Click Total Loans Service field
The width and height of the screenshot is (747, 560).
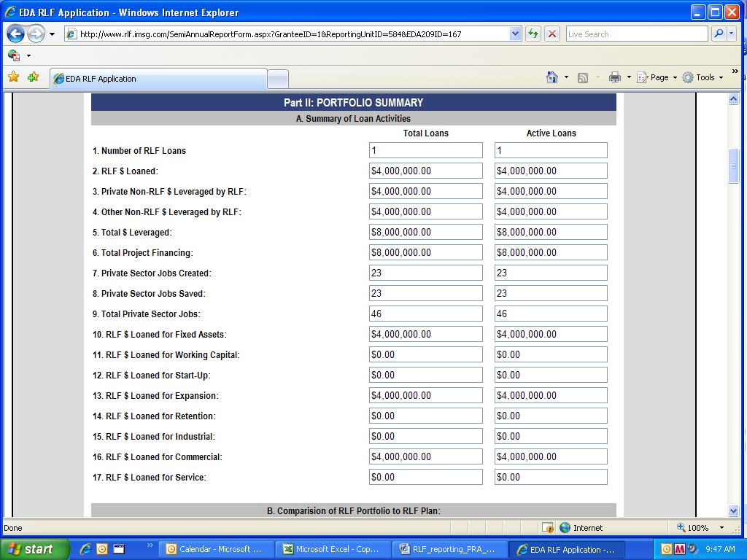[x=425, y=477]
